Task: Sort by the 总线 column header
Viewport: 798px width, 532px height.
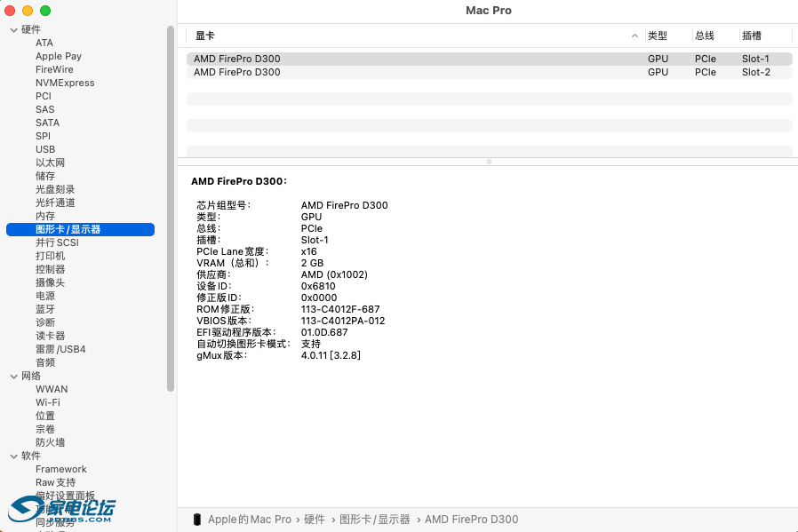Action: click(x=705, y=36)
